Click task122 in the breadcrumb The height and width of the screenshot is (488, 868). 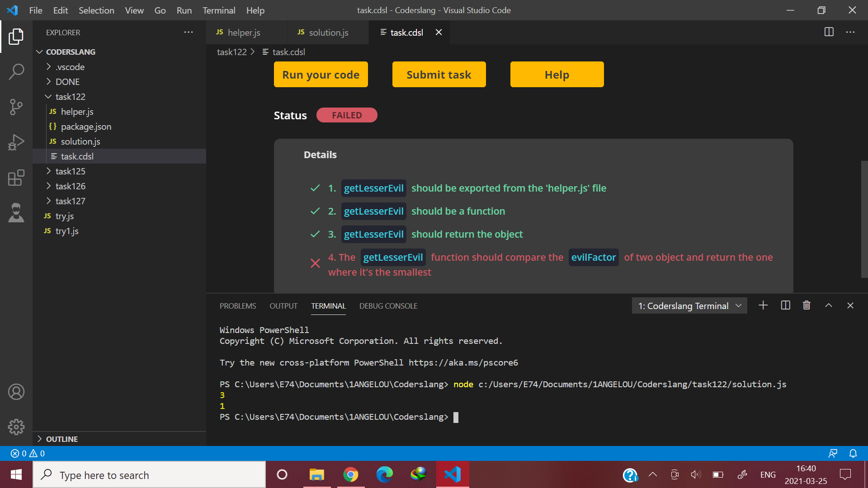232,52
